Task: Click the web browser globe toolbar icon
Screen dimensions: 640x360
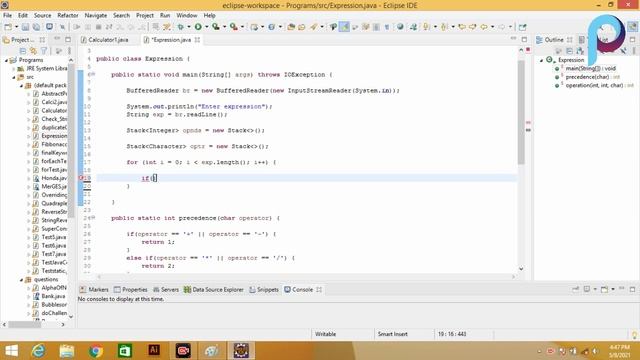Action: [400, 27]
